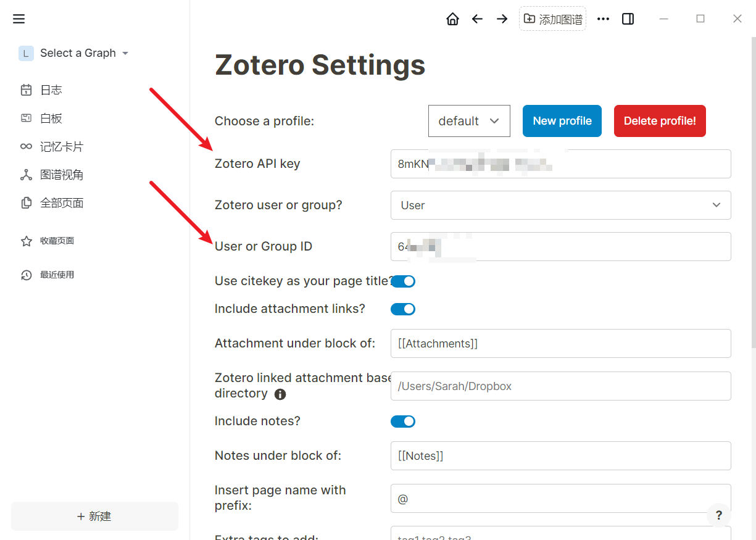Click the hamburger menu icon
This screenshot has height=540, width=756.
(x=19, y=19)
